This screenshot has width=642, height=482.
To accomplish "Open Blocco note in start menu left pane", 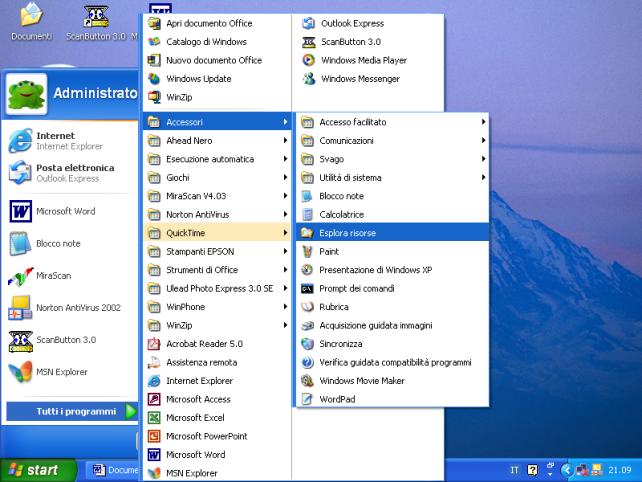I will pyautogui.click(x=70, y=244).
